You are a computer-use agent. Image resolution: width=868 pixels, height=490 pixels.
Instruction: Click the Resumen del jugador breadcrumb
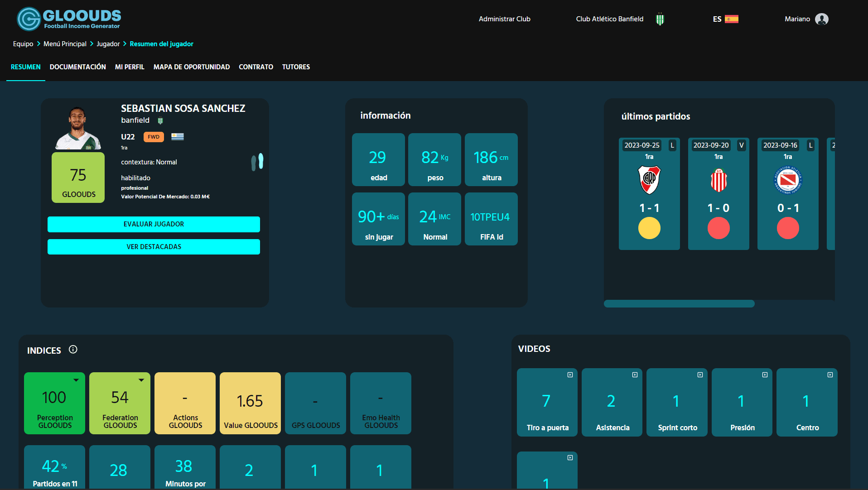point(161,44)
